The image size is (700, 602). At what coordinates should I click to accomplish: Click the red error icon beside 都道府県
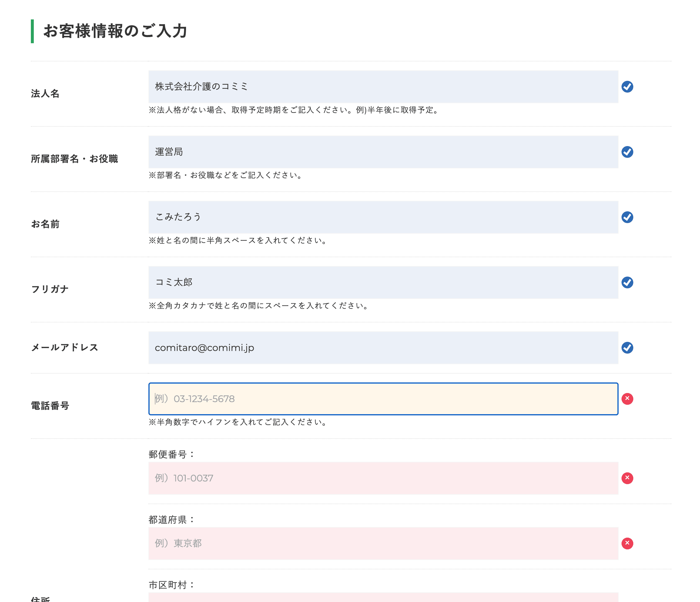click(627, 544)
